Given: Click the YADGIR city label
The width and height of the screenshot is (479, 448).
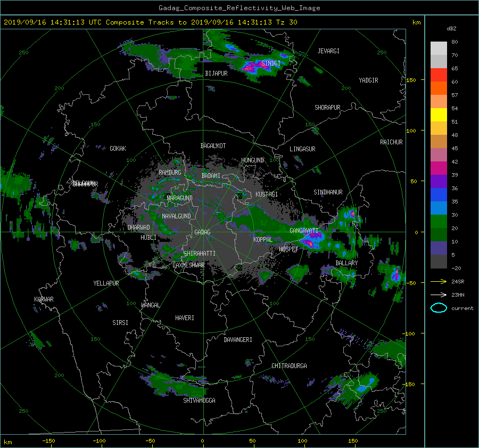Looking at the screenshot, I should point(368,80).
